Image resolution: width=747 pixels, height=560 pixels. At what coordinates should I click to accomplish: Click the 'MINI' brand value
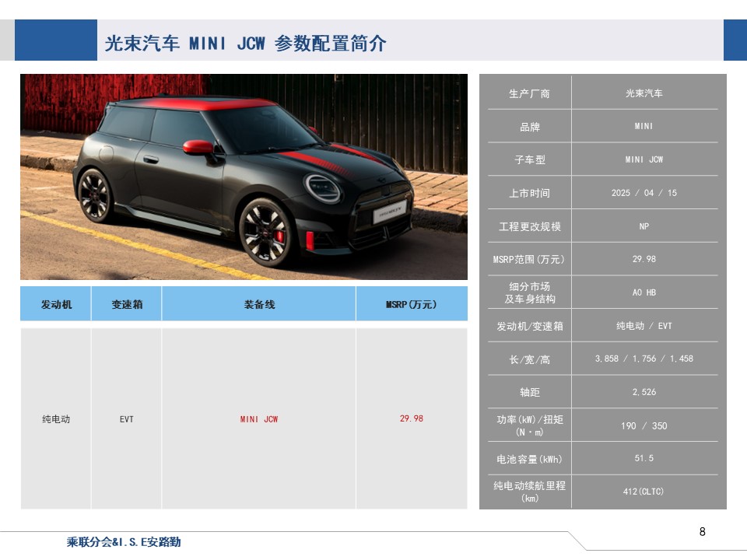click(644, 126)
